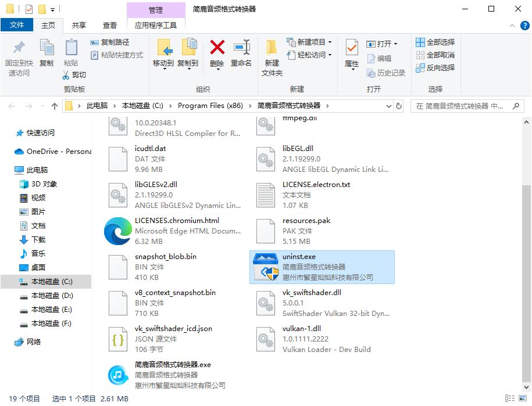The width and height of the screenshot is (532, 406).
Task: Open the 新建项目 dropdown
Action: coord(309,42)
